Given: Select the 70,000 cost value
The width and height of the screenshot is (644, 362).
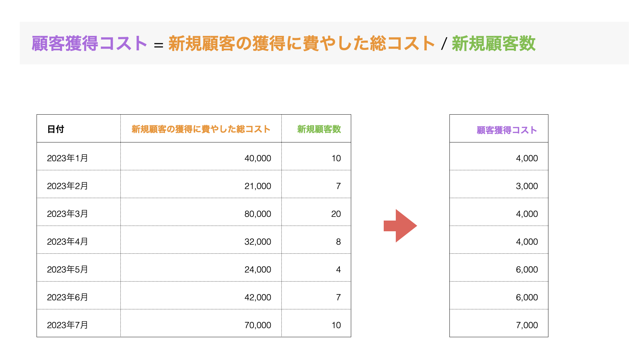Looking at the screenshot, I should 258,325.
